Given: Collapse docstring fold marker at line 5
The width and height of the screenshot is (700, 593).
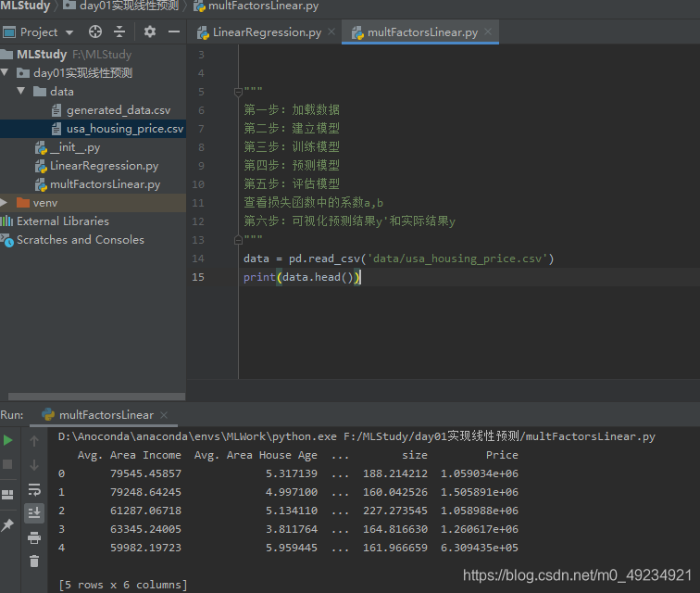Looking at the screenshot, I should 238,92.
